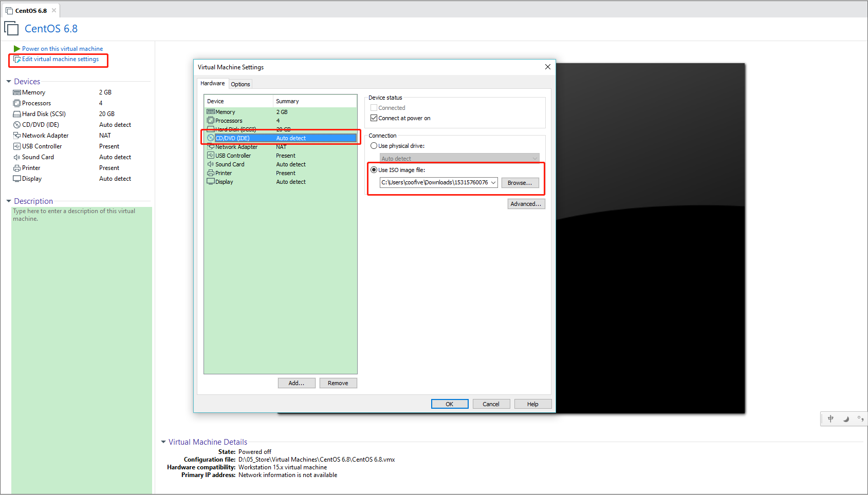Viewport: 868px width, 495px height.
Task: Click the Display monitor icon in dialog list
Action: click(211, 182)
